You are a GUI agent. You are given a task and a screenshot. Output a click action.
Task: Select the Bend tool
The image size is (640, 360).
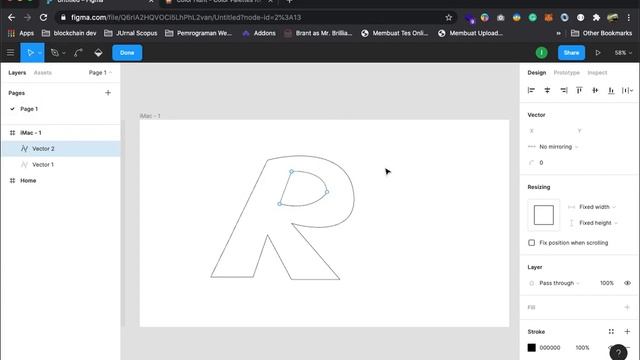pos(78,53)
